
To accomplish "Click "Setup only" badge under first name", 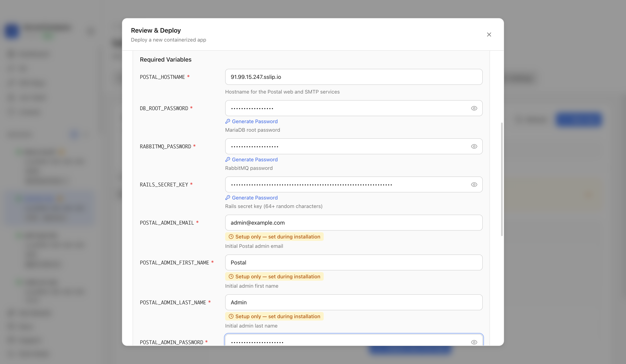I will [274, 277].
